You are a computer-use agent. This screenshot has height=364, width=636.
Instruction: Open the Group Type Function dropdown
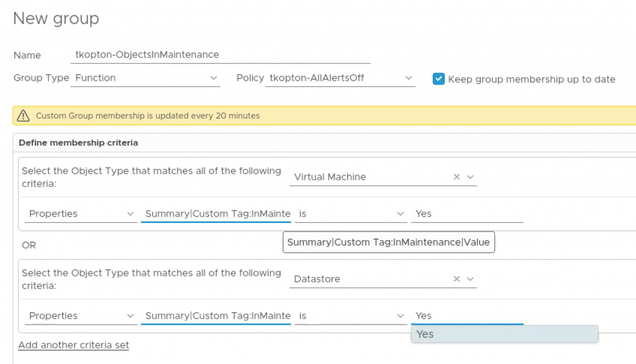click(145, 78)
